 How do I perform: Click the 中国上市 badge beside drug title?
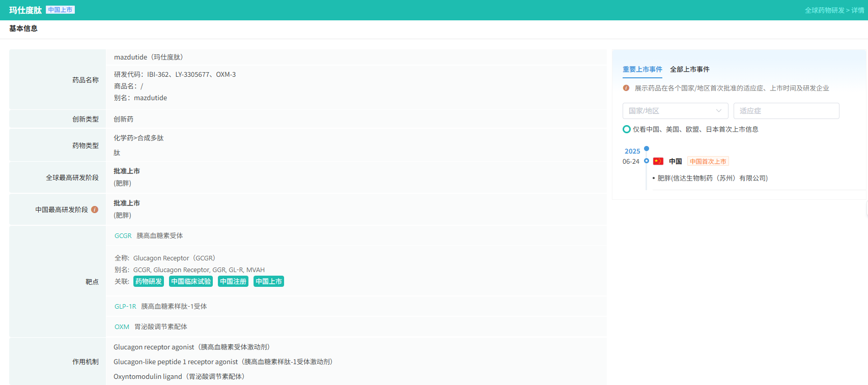[x=60, y=10]
